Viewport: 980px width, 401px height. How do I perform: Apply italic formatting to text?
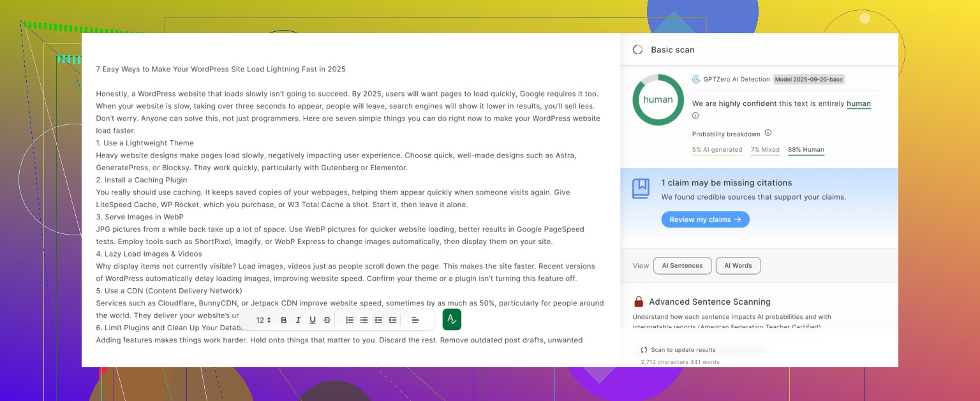[x=298, y=320]
